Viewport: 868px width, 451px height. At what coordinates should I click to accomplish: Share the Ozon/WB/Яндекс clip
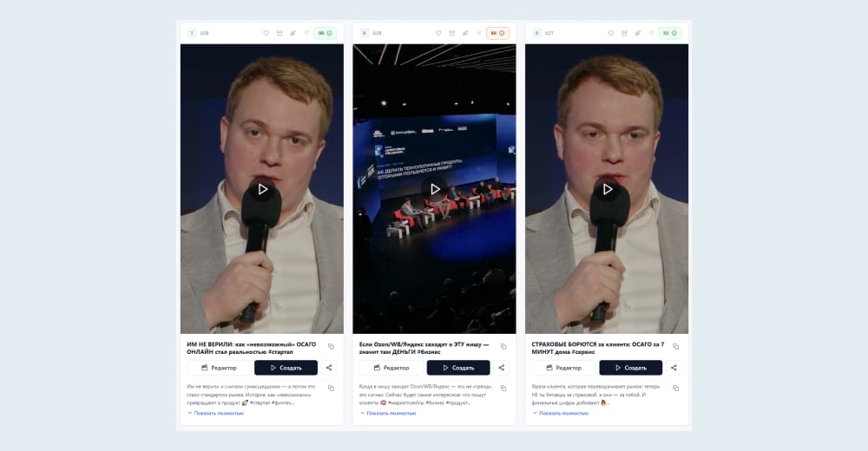pos(502,368)
